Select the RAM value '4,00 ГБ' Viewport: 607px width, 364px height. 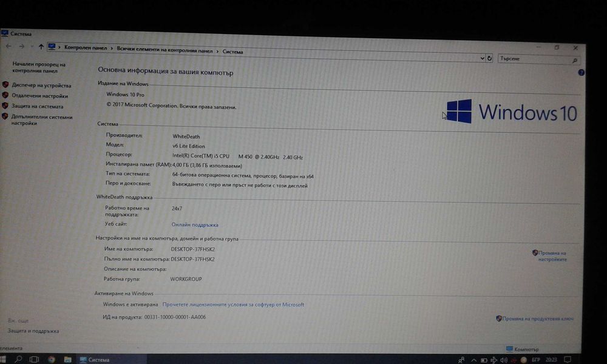[207, 166]
